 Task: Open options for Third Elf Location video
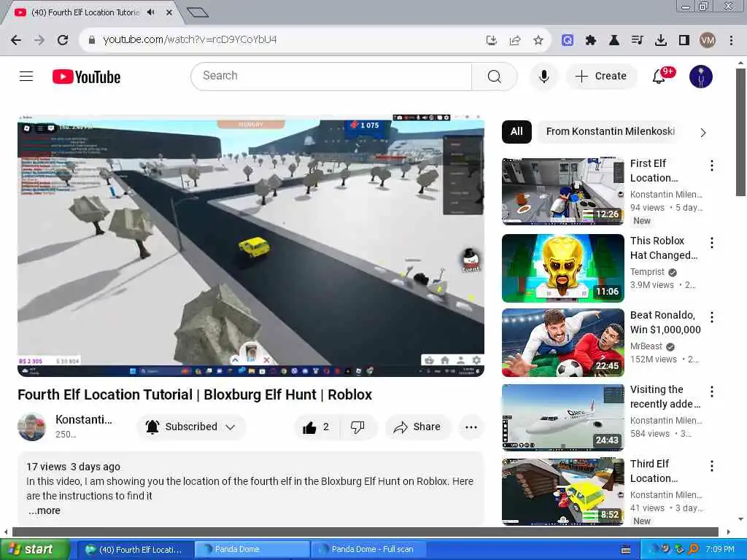tap(712, 466)
